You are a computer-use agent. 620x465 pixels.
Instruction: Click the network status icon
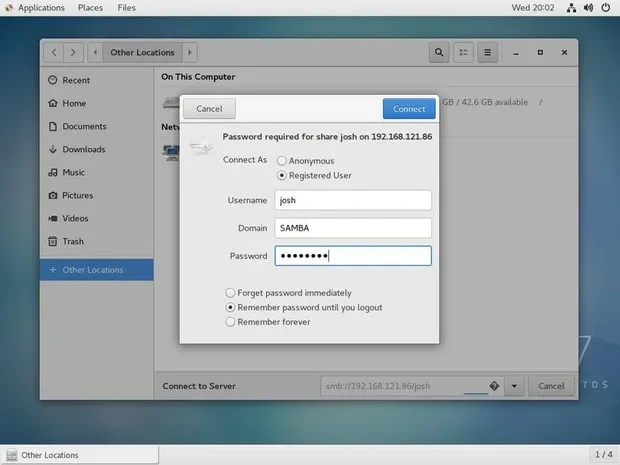[571, 8]
